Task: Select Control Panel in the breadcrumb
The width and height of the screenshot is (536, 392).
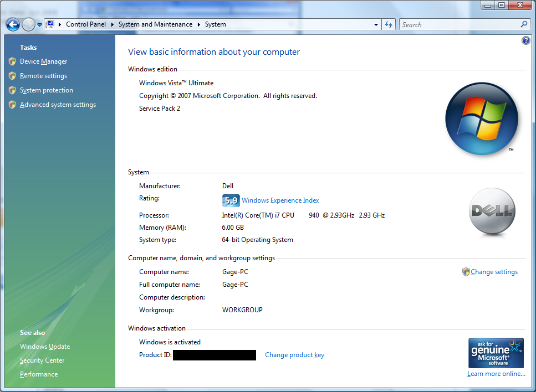Action: point(86,24)
